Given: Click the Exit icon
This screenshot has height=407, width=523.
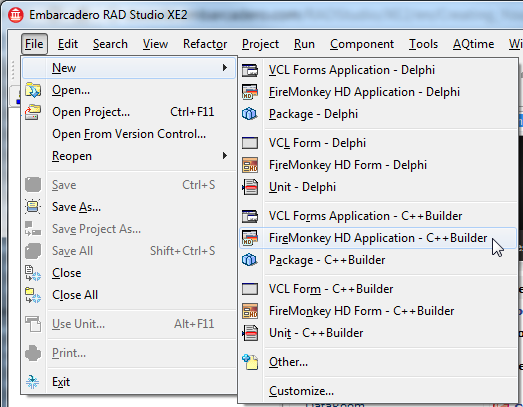Looking at the screenshot, I should 33,382.
